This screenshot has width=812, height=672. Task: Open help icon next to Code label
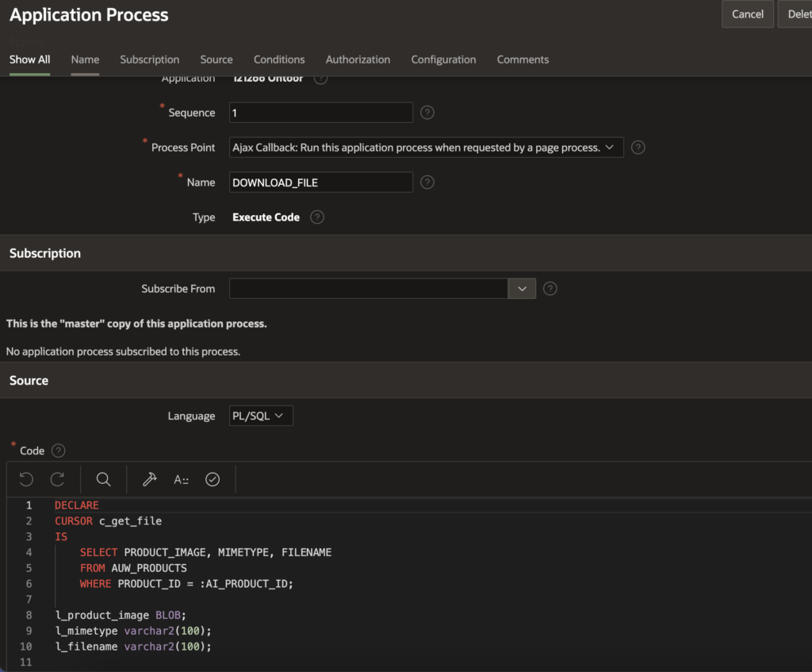58,451
